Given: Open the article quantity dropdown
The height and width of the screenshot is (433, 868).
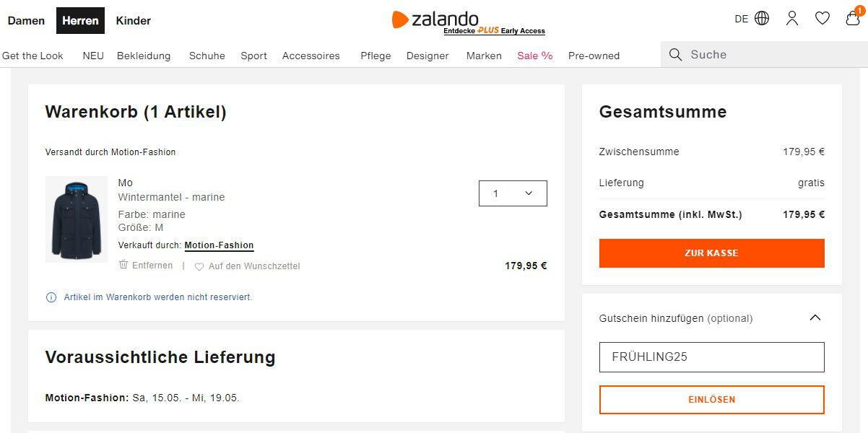Looking at the screenshot, I should tap(513, 193).
